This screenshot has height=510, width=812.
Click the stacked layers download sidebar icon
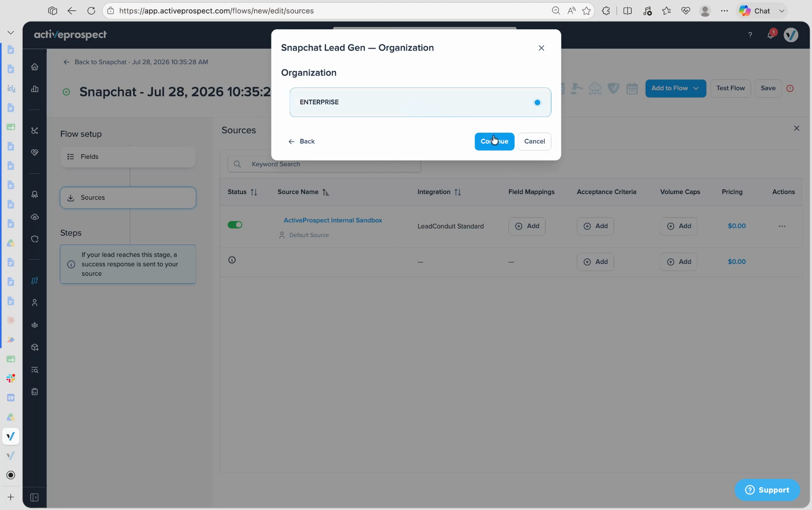34,325
